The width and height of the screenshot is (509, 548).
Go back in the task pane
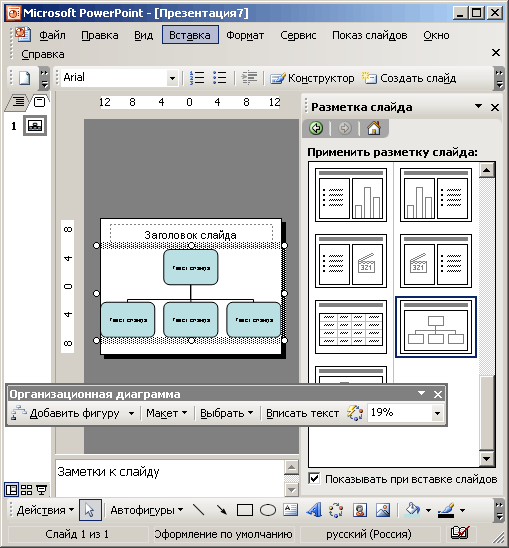coord(316,128)
